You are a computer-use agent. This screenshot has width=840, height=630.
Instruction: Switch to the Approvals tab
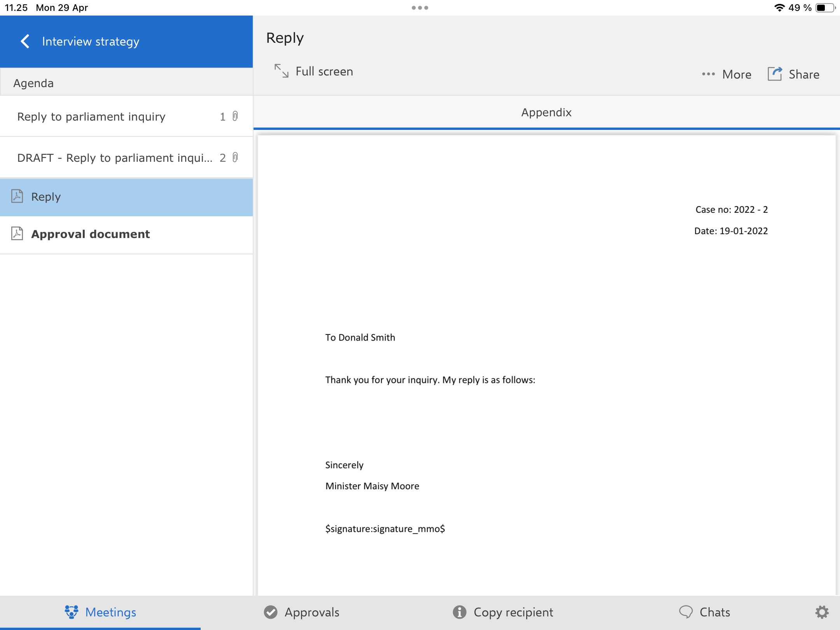[x=302, y=612]
